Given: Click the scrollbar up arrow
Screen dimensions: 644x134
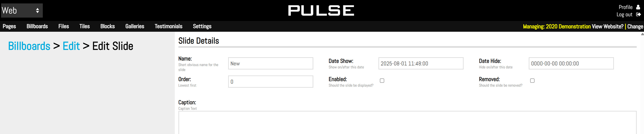Looking at the screenshot, I should [x=642, y=34].
